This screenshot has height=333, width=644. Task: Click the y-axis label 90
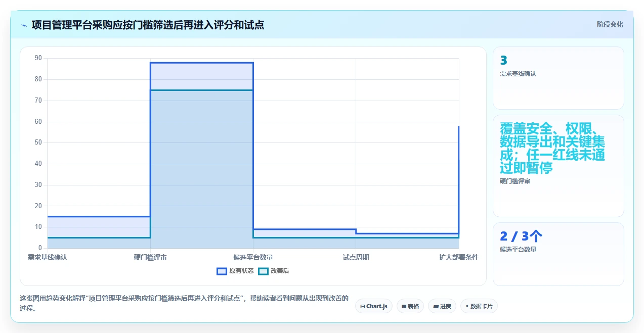[38, 58]
